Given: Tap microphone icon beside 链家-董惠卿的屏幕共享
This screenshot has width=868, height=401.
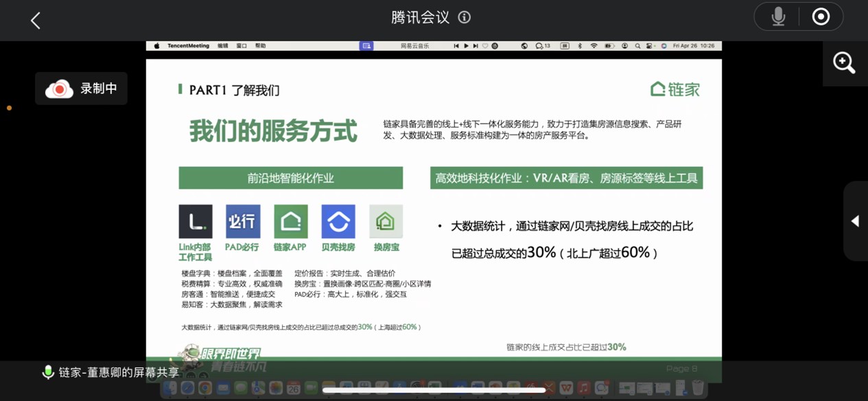Looking at the screenshot, I should 48,372.
